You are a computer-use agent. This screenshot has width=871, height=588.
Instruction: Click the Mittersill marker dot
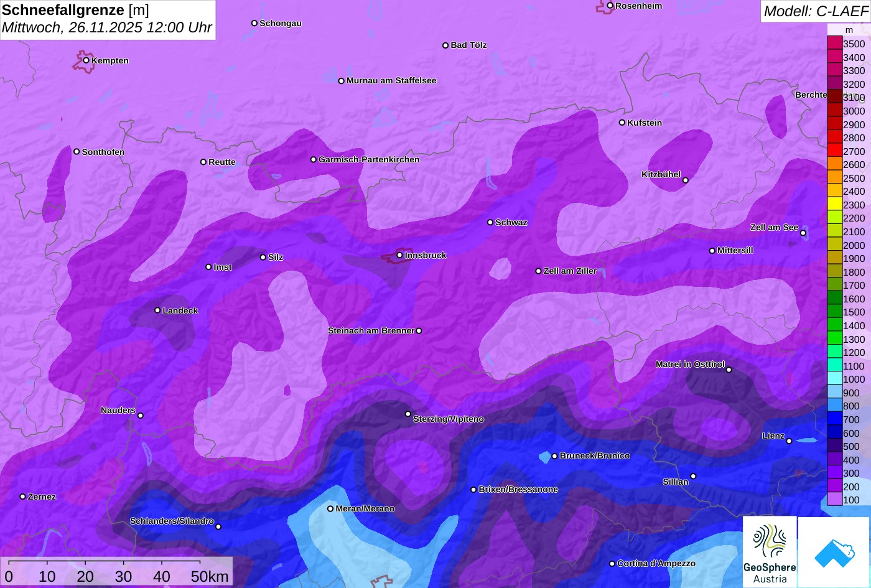point(712,251)
